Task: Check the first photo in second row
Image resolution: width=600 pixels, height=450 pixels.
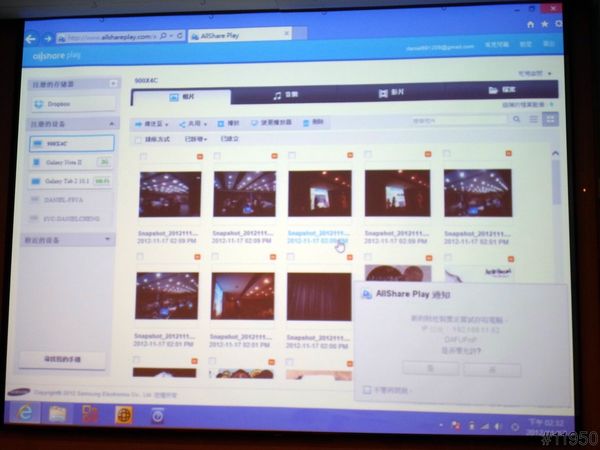Action: [x=140, y=256]
